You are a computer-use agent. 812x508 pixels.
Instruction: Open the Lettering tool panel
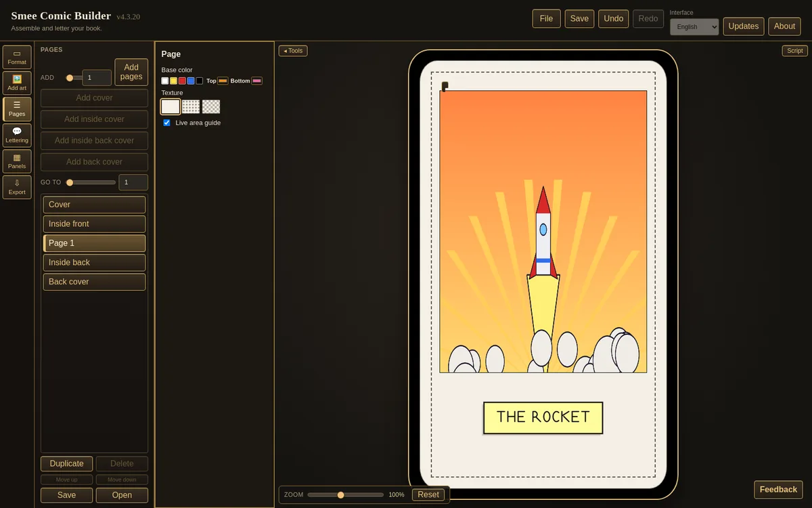(17, 135)
